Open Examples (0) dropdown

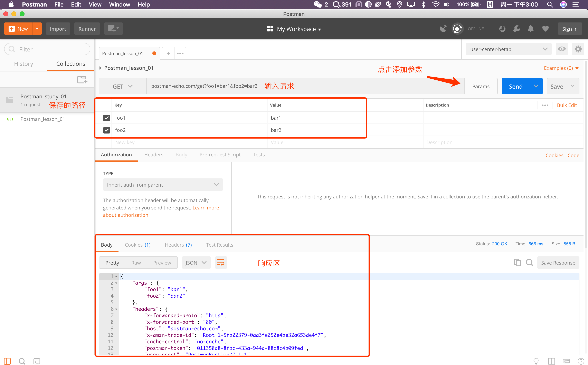(x=561, y=68)
